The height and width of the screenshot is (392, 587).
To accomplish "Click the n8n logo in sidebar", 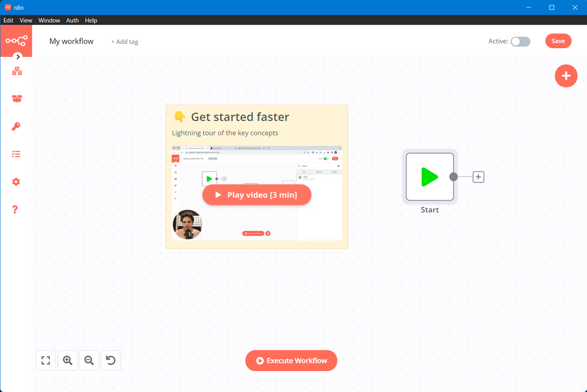I will (x=16, y=40).
